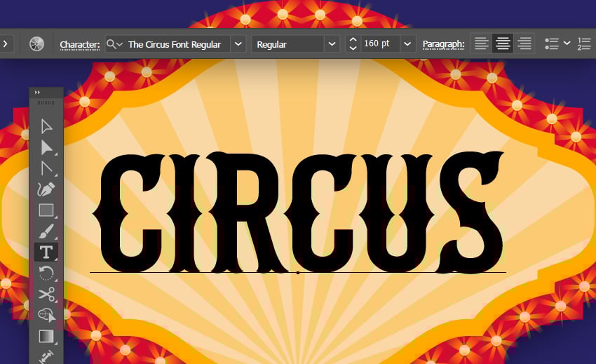Select the Type tool
Image resolution: width=596 pixels, height=364 pixels.
(46, 252)
